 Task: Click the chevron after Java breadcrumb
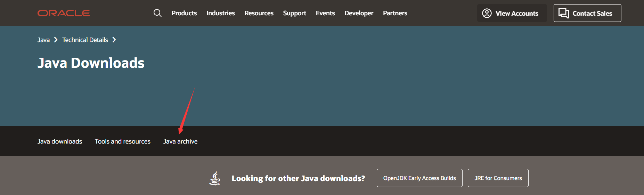pyautogui.click(x=56, y=40)
